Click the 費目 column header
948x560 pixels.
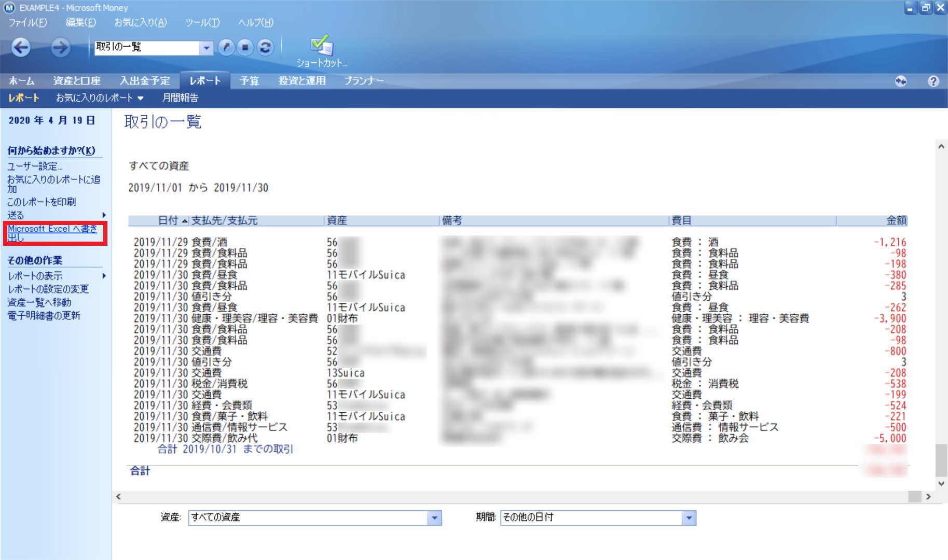coord(681,220)
